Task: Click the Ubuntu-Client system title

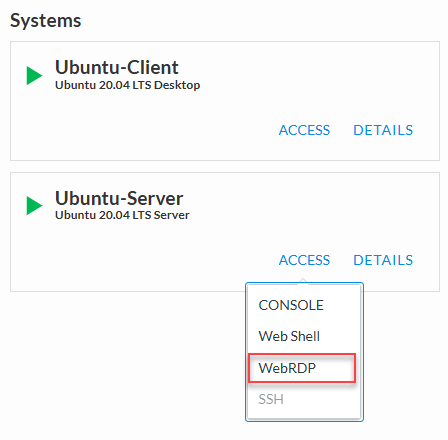Action: (x=117, y=67)
